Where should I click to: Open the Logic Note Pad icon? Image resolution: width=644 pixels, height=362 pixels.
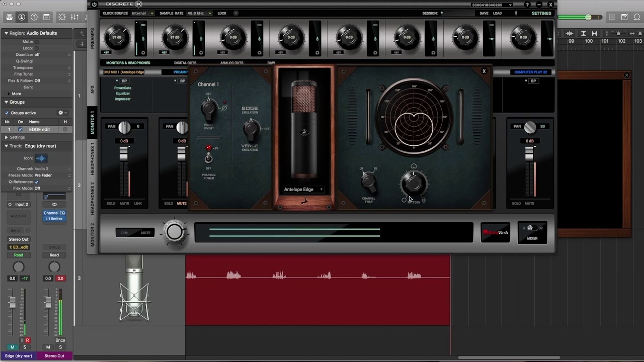(x=624, y=17)
